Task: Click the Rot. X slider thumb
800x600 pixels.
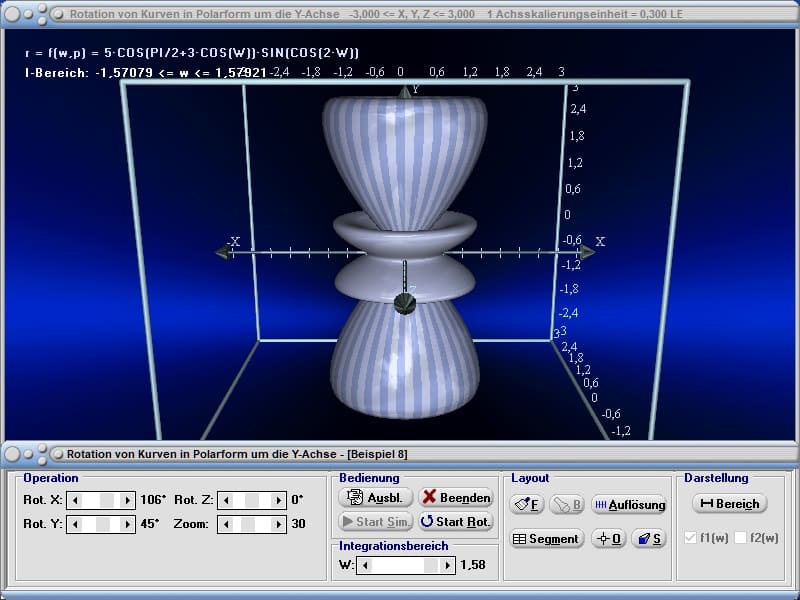Action: click(107, 501)
